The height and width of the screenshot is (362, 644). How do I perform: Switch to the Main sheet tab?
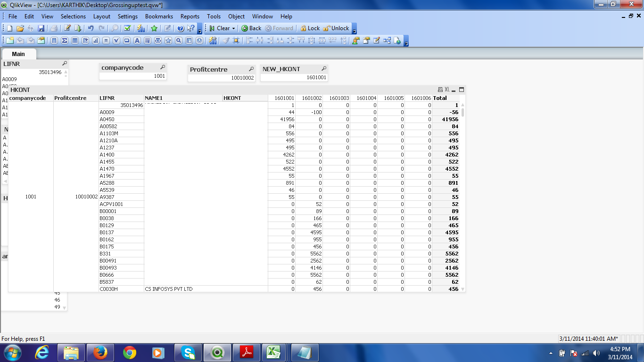[x=18, y=54]
